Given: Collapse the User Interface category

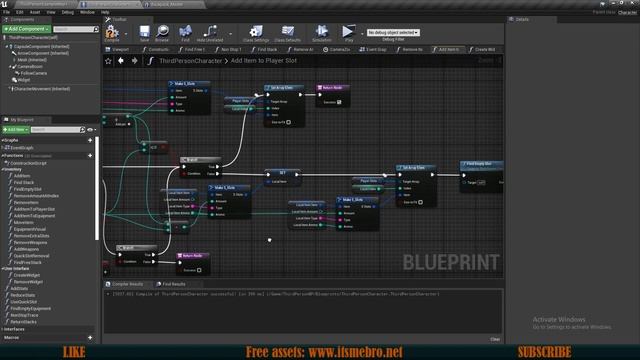Looking at the screenshot, I should point(2,269).
